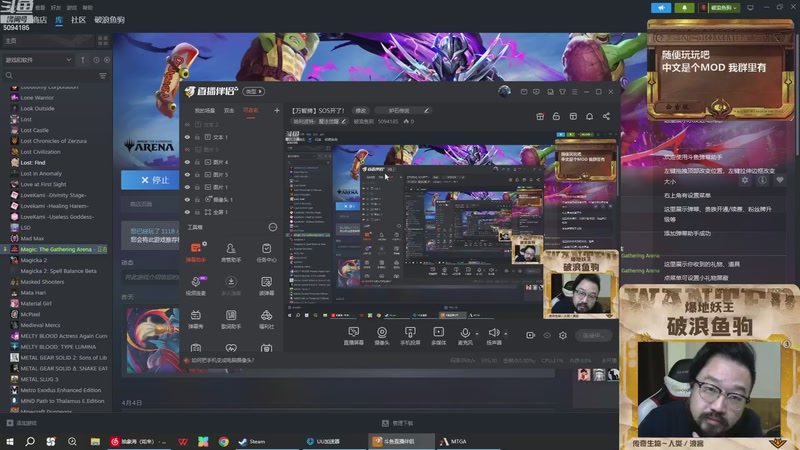Select METAL SLUG 3 in library list
This screenshot has height=450, width=800.
39,379
